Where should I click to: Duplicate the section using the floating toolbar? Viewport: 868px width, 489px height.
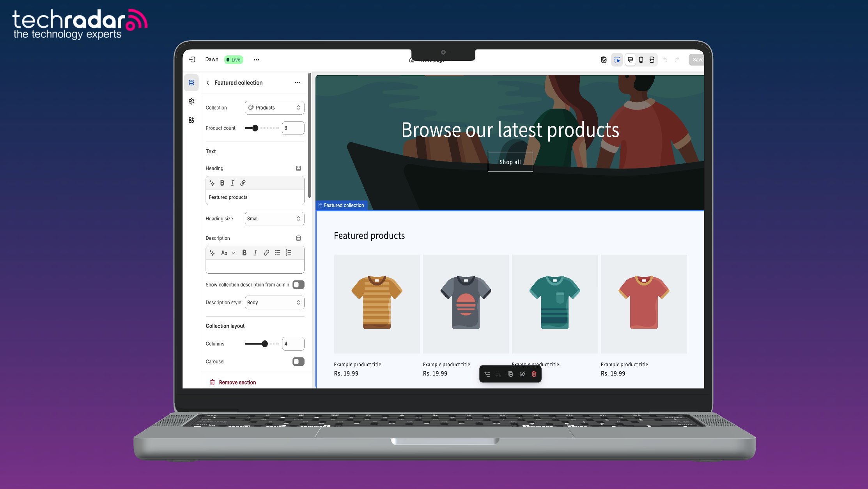[x=510, y=374]
